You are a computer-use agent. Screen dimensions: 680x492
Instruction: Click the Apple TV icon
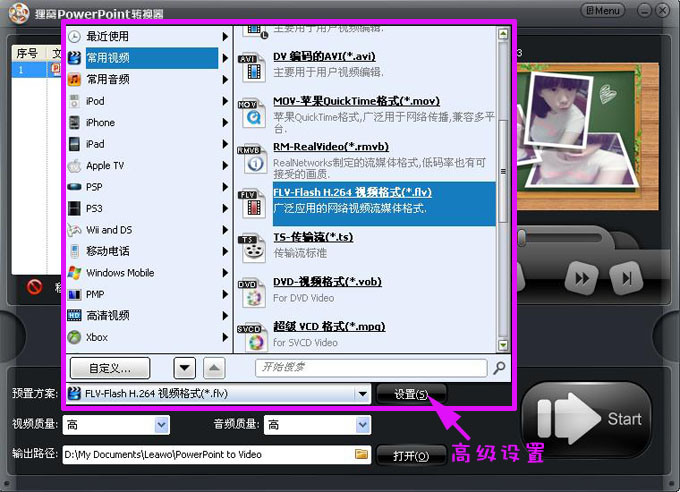[75, 166]
